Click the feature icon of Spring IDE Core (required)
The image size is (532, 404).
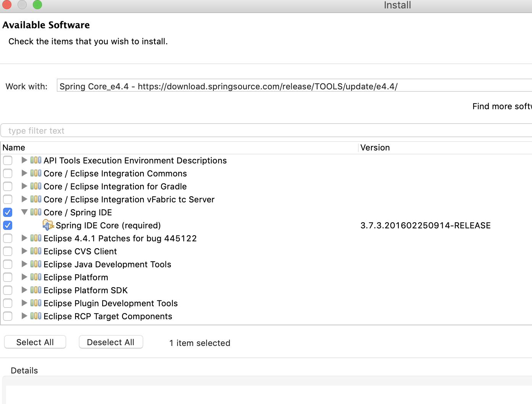tap(48, 225)
